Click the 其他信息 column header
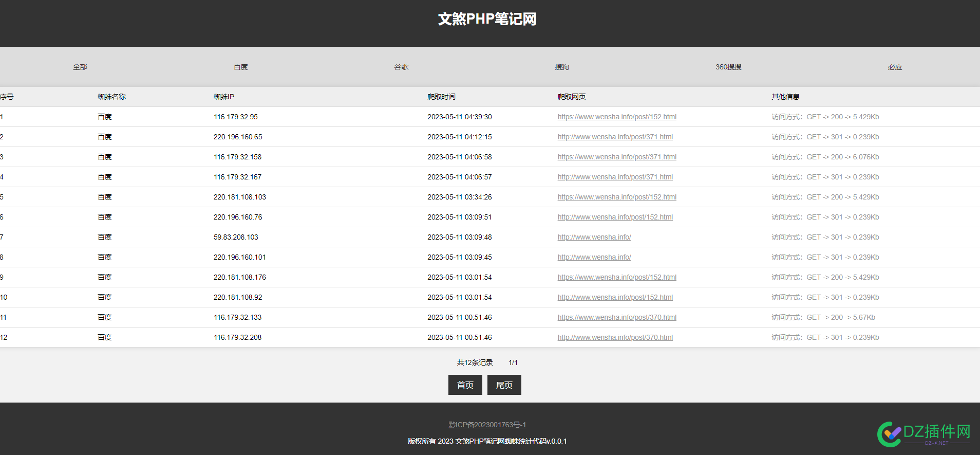Image resolution: width=980 pixels, height=455 pixels. pyautogui.click(x=785, y=97)
